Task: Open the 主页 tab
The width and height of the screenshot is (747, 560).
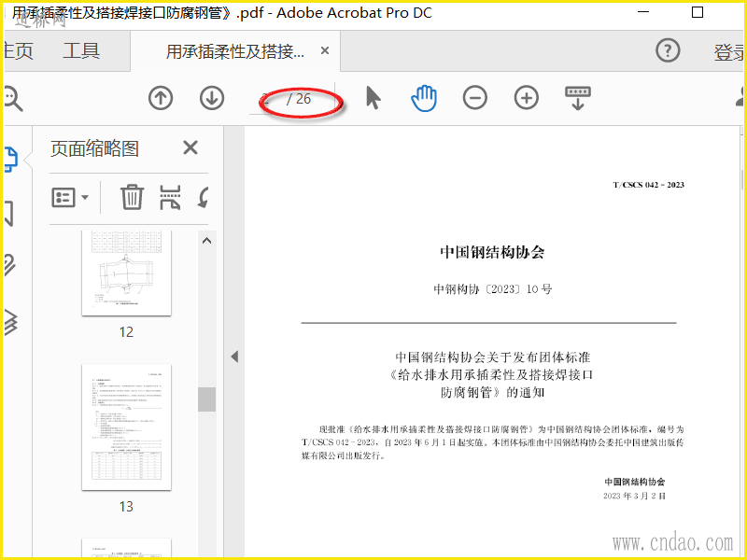Action: pyautogui.click(x=19, y=51)
